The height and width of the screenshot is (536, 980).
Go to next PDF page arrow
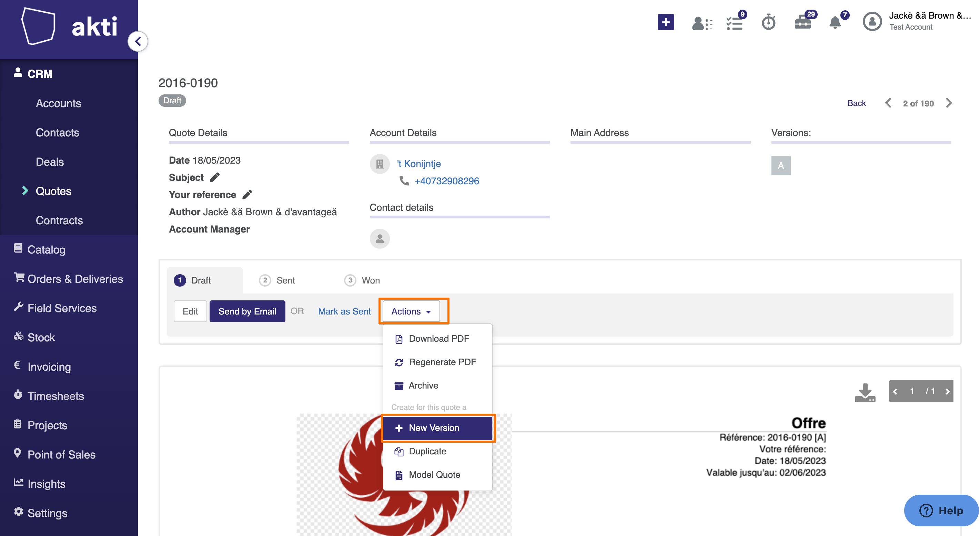pos(947,391)
